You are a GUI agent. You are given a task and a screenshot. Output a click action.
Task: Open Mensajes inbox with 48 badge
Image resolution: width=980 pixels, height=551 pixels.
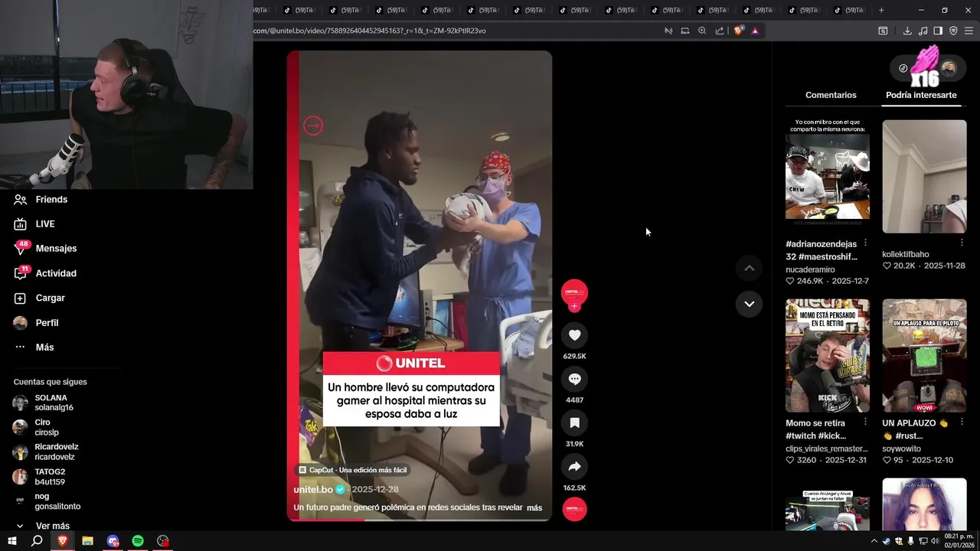[x=45, y=248]
